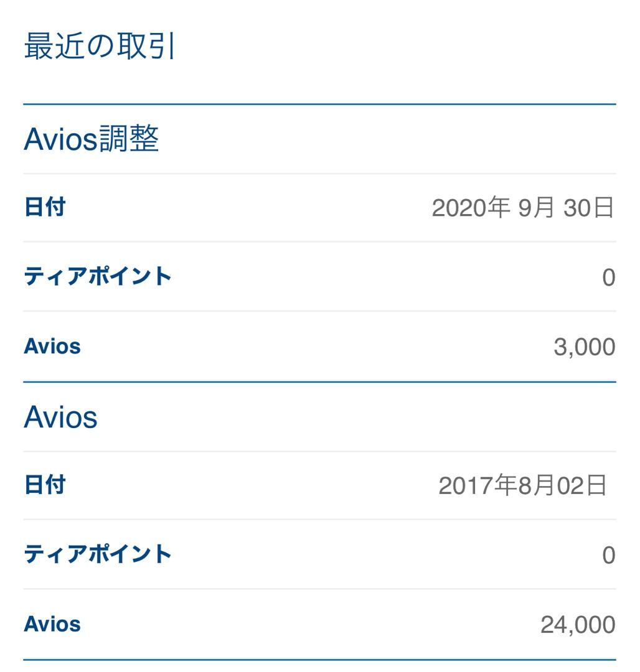Viewport: 640px width, 672px height.
Task: Click ティアポイント label in the 2017 transaction
Action: [x=97, y=554]
